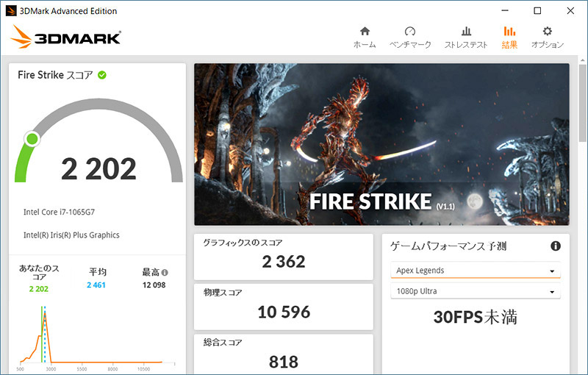Select the 結果 results tab
The width and height of the screenshot is (588, 375).
pos(509,37)
